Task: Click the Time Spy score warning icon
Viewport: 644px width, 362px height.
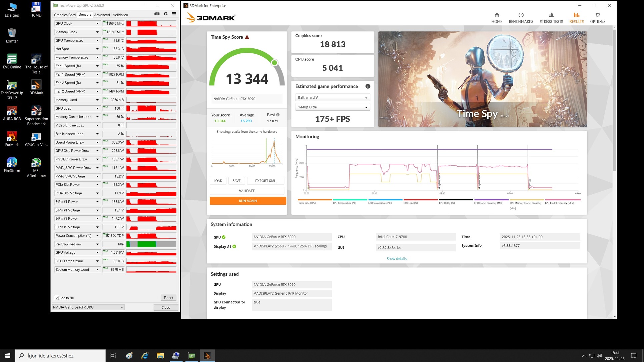Action: [247, 37]
